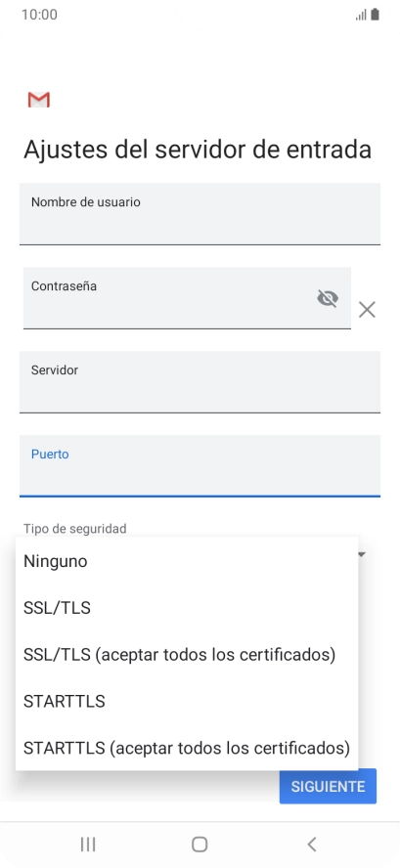Tap the Gmail logo icon

[39, 100]
